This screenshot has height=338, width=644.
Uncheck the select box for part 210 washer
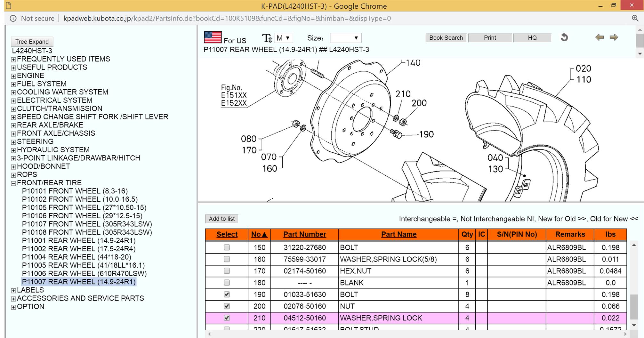tap(227, 318)
